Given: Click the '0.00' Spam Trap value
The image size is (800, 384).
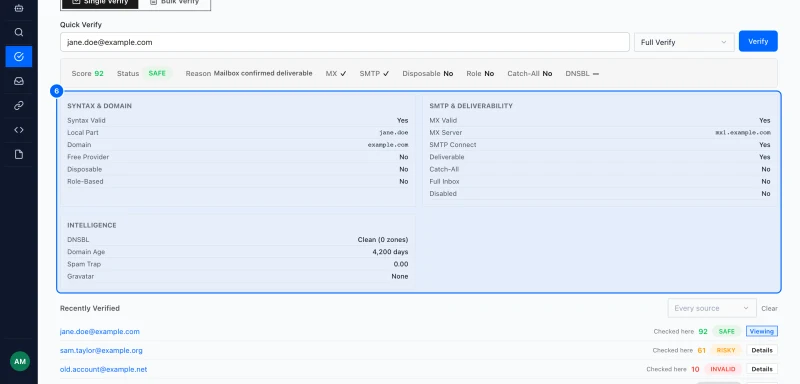Looking at the screenshot, I should [401, 264].
